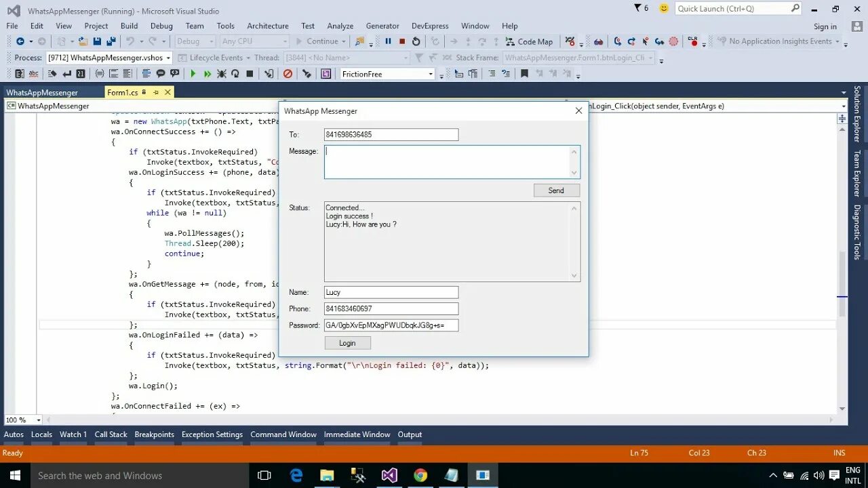Click the Task View taskbar icon
Image resolution: width=868 pixels, height=488 pixels.
[264, 475]
